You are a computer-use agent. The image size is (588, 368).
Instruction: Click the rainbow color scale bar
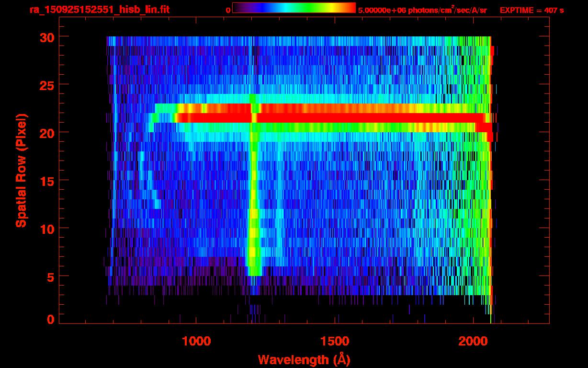coord(294,8)
